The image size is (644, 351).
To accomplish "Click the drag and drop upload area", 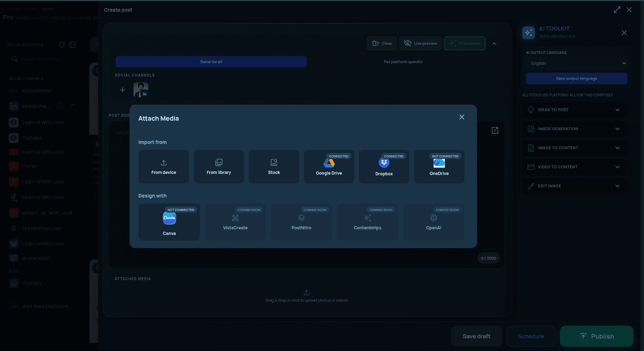I will pyautogui.click(x=306, y=296).
